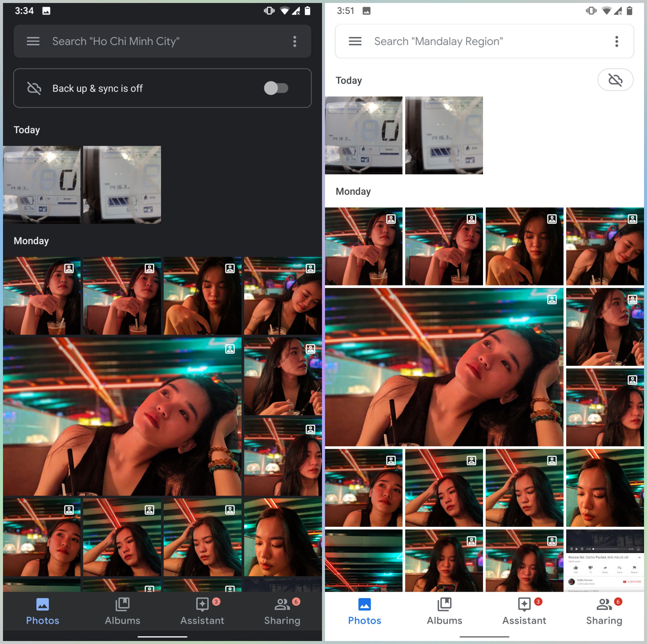Tap the crossed-out cloud icon in backup banner

(34, 88)
